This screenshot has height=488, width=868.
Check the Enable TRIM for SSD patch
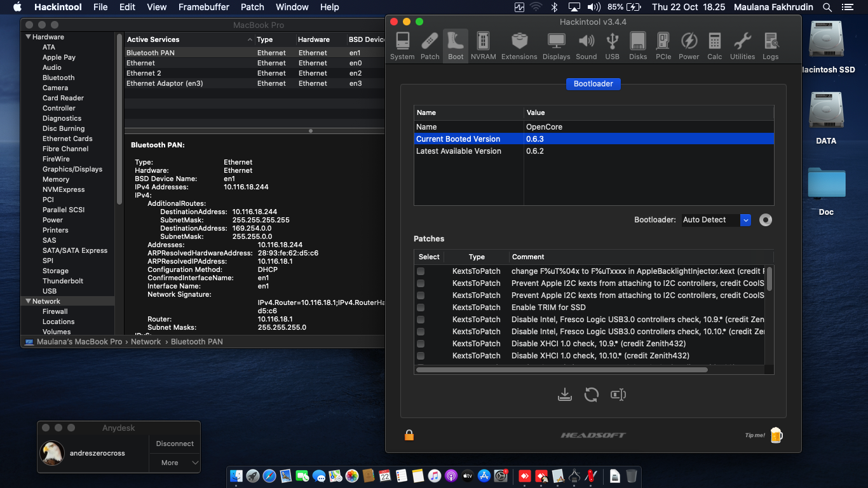coord(421,308)
